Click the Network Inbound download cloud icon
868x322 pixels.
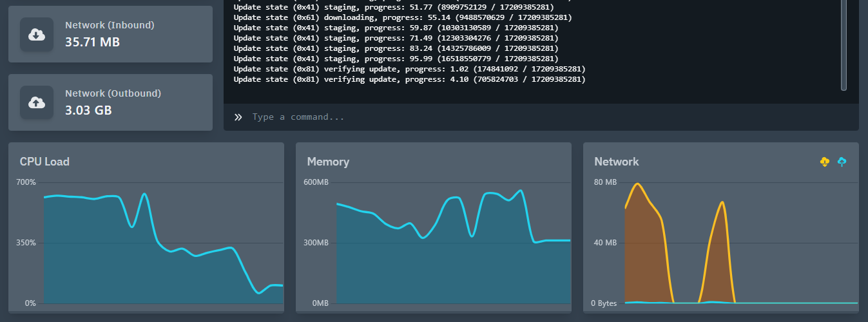coord(37,35)
